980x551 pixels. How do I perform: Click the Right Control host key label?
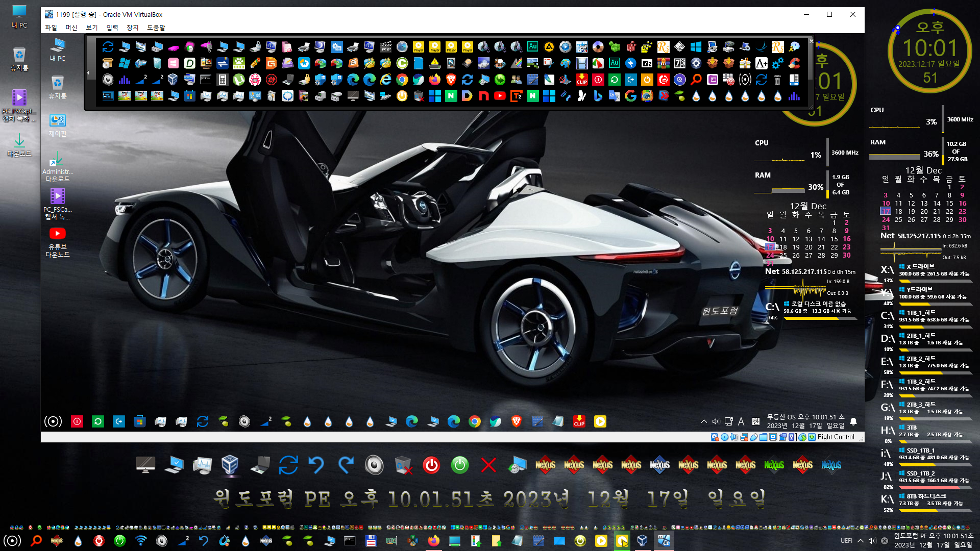coord(836,437)
